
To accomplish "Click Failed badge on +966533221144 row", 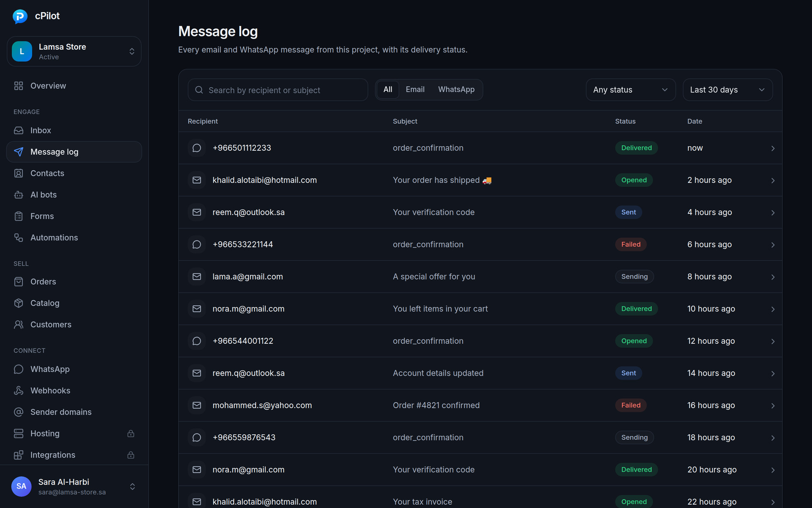I will coord(631,244).
